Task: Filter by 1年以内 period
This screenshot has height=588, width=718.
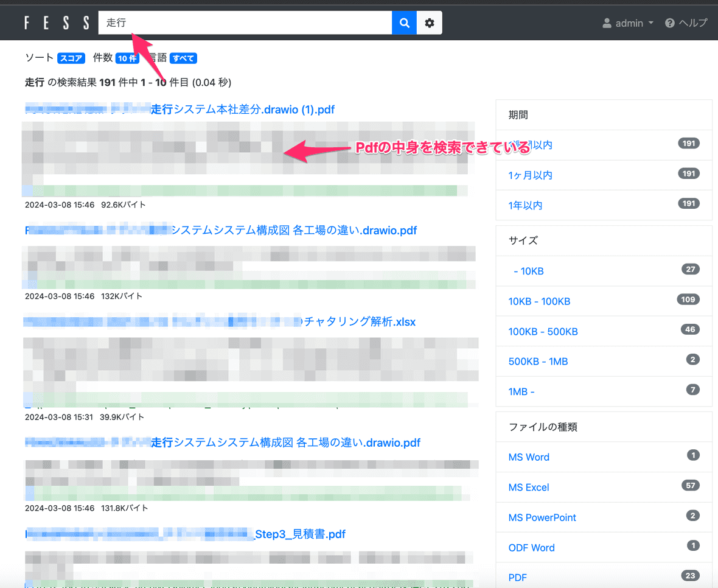Action: (525, 206)
